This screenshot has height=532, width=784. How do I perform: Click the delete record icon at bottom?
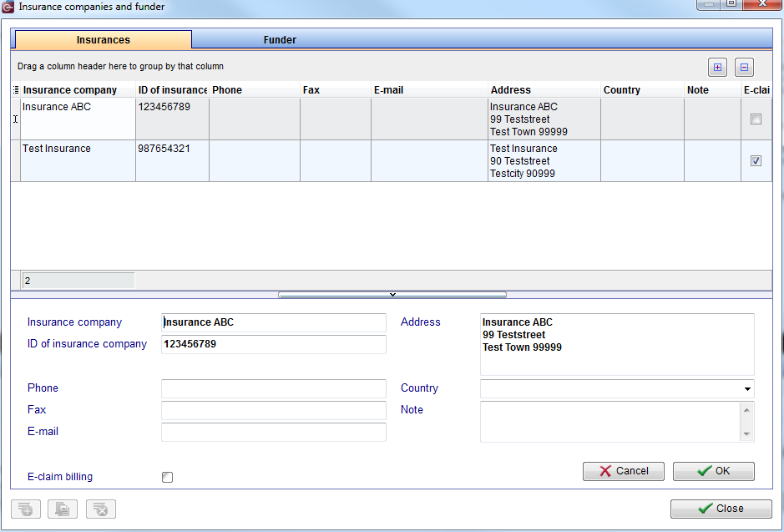tap(101, 509)
